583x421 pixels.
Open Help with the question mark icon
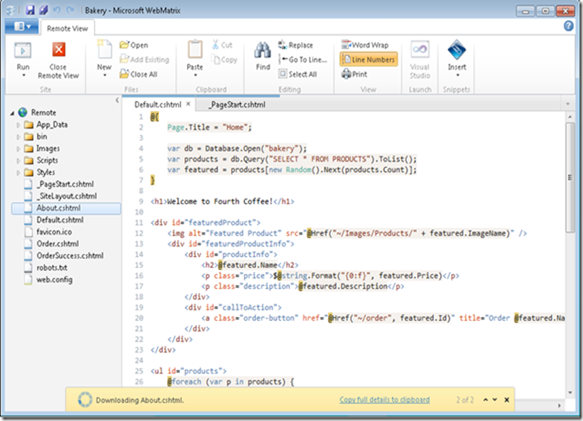coord(568,26)
